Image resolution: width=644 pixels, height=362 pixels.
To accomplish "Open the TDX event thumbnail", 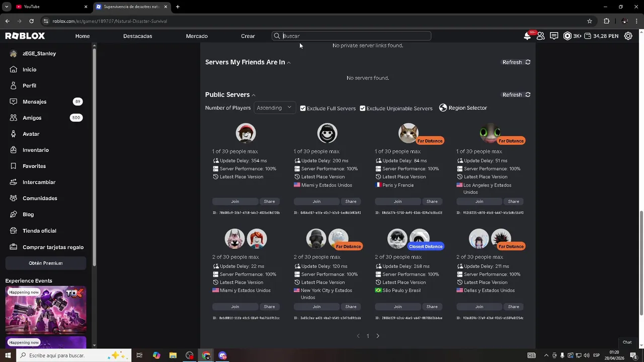I will (46, 310).
